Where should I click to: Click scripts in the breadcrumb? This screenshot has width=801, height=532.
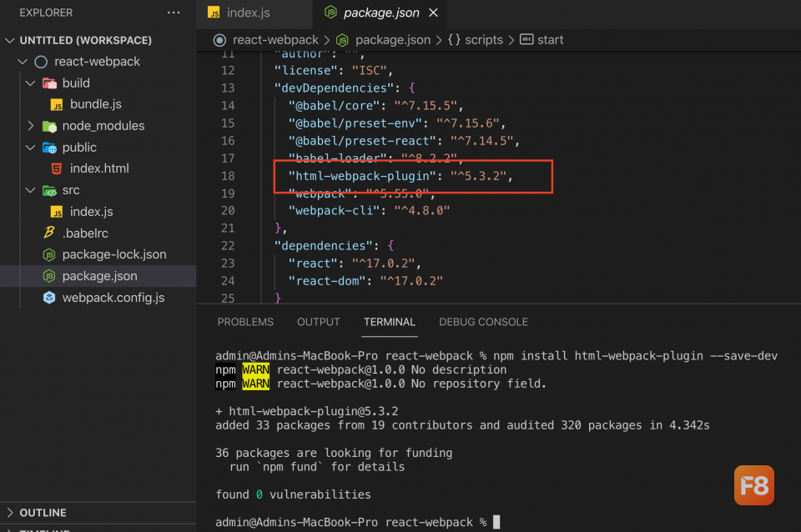coord(484,40)
